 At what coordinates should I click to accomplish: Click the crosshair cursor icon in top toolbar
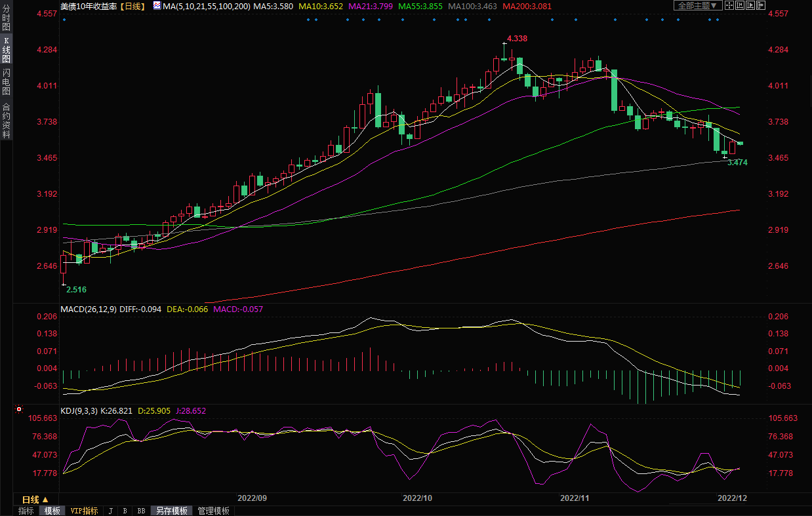(x=730, y=5)
